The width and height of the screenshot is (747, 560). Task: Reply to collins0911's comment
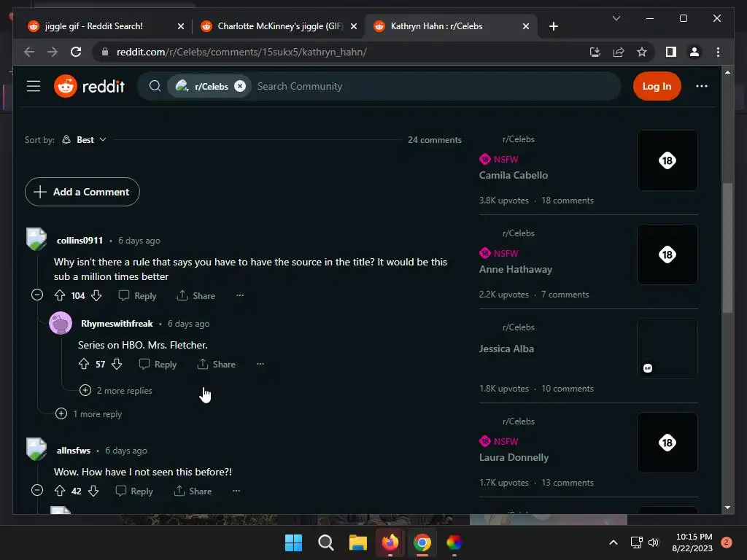[137, 296]
